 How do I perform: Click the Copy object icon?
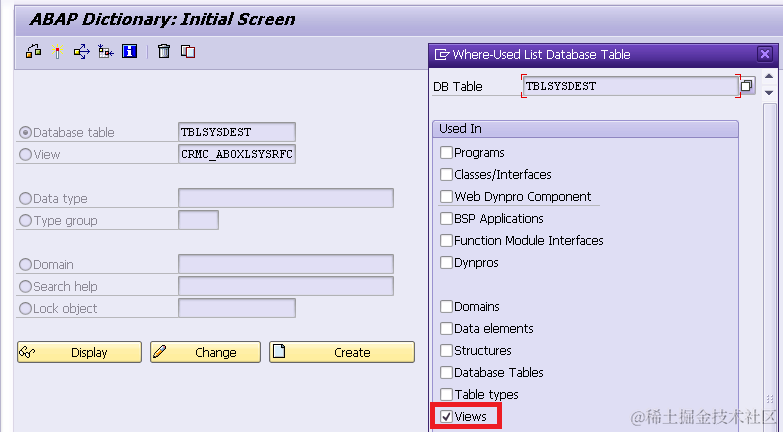point(188,51)
